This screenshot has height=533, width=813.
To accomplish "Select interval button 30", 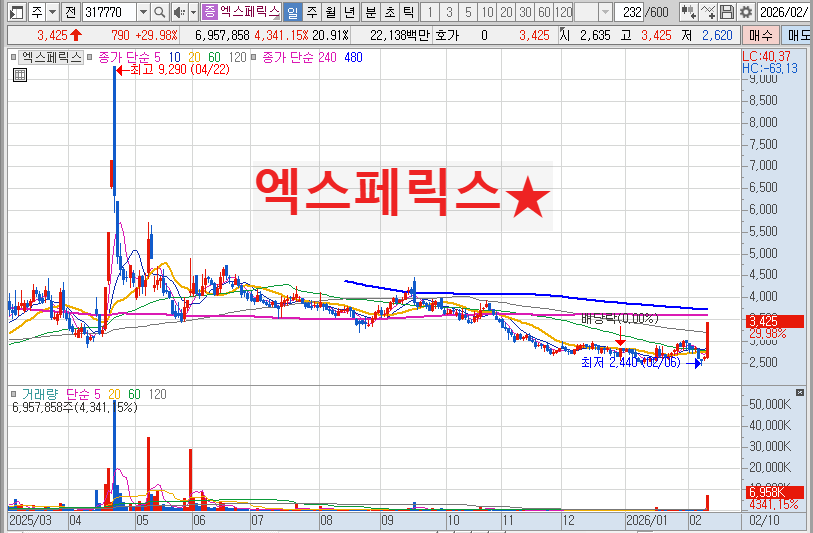I will [x=525, y=12].
